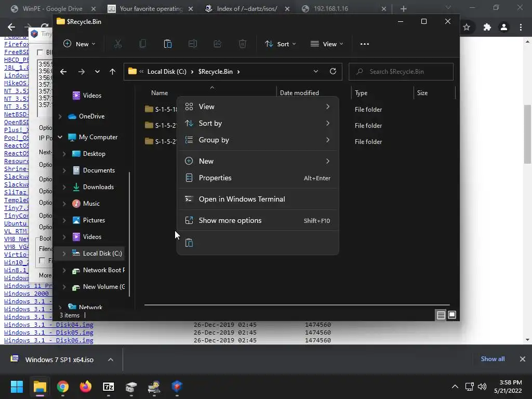Image resolution: width=532 pixels, height=399 pixels.
Task: Open the See more ellipsis menu
Action: click(x=364, y=44)
